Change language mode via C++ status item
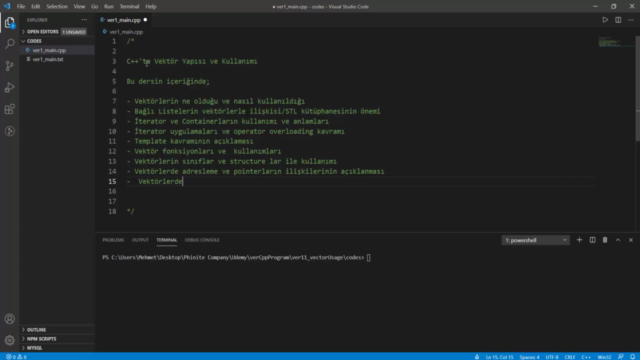The height and width of the screenshot is (360, 640). pyautogui.click(x=586, y=357)
